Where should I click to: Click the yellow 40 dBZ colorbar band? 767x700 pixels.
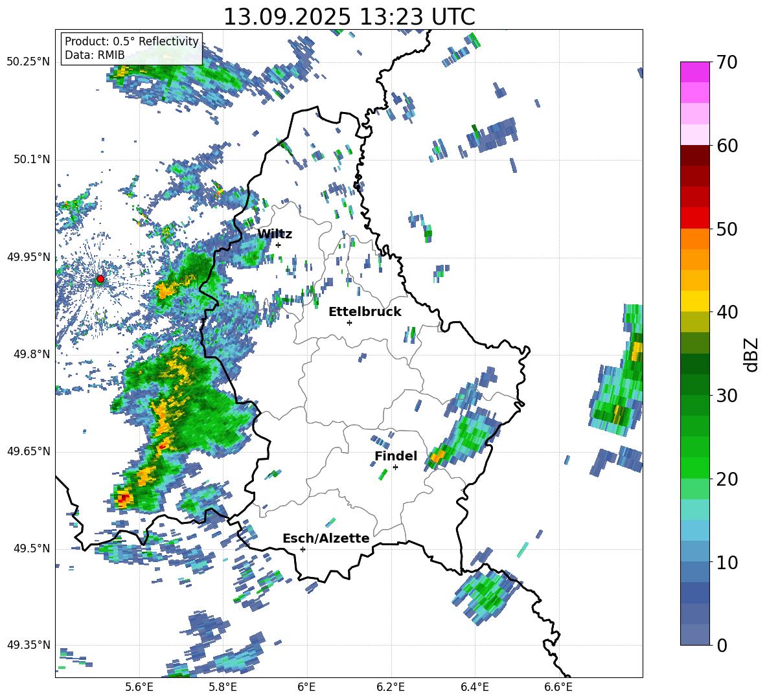click(694, 301)
